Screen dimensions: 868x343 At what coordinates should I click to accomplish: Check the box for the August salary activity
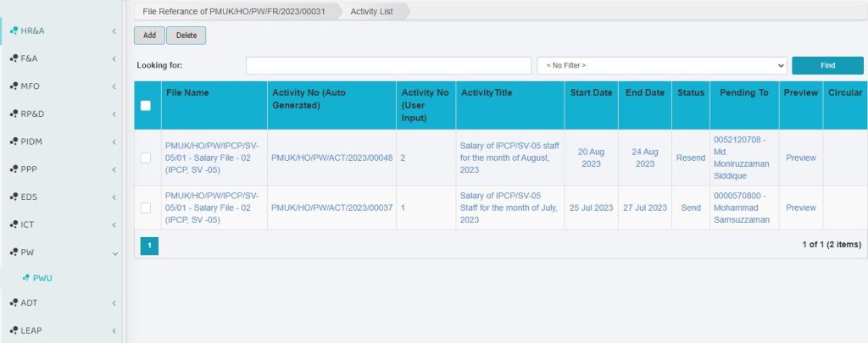[146, 158]
